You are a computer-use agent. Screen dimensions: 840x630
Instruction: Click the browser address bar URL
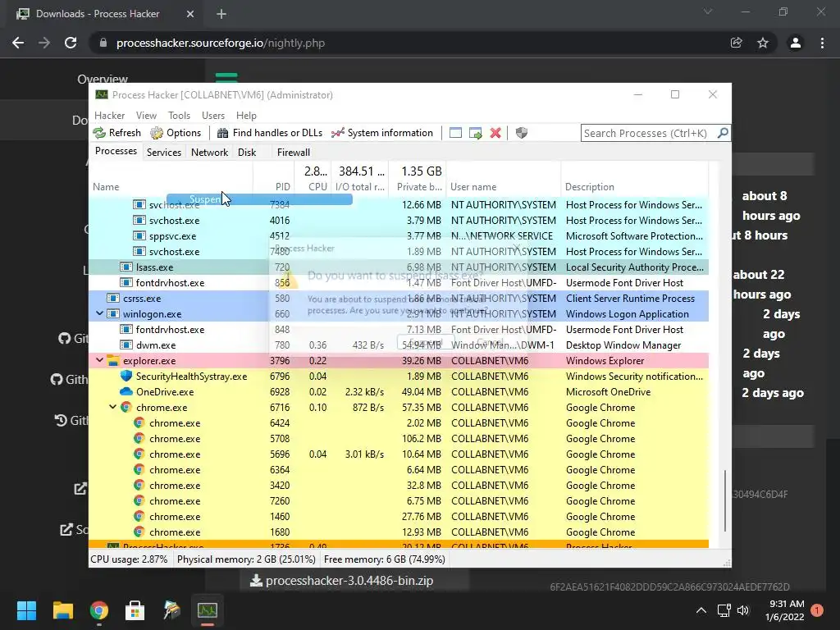point(221,43)
